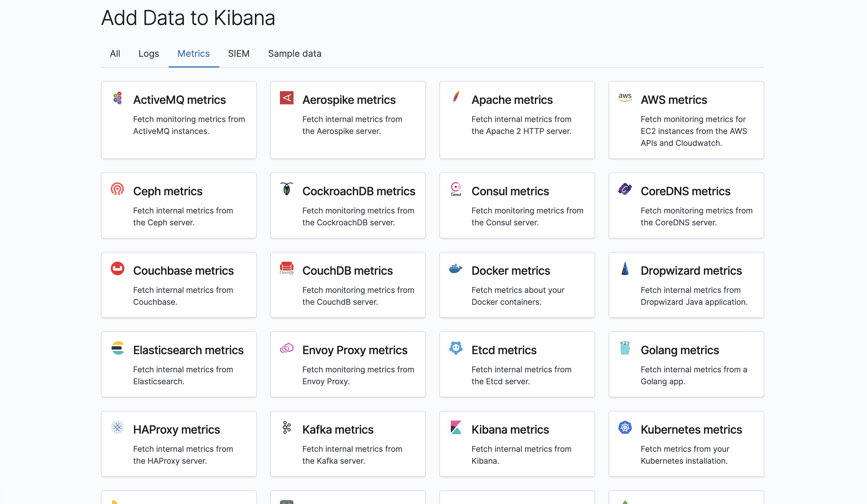Open the SIEM tab
The height and width of the screenshot is (504, 867).
[x=238, y=53]
